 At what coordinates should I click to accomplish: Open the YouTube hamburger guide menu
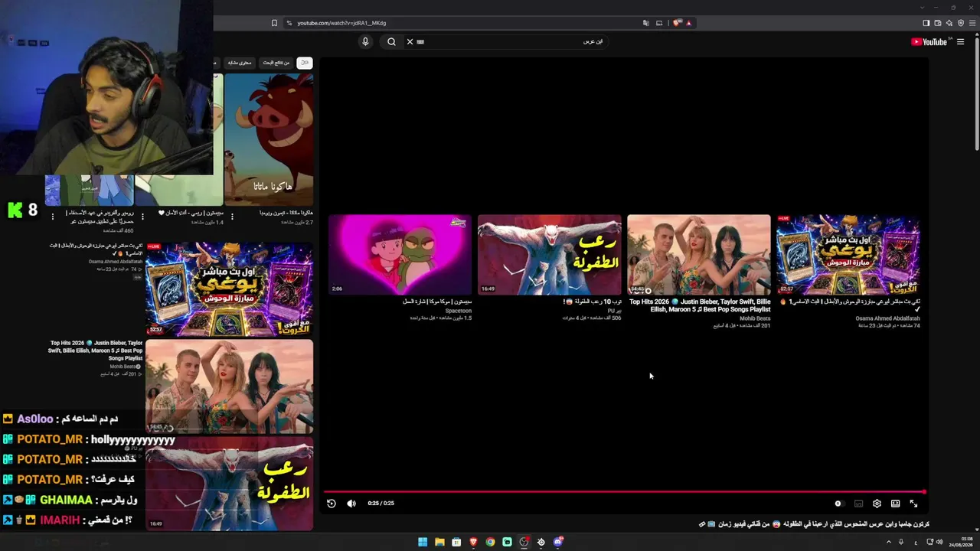pyautogui.click(x=960, y=42)
